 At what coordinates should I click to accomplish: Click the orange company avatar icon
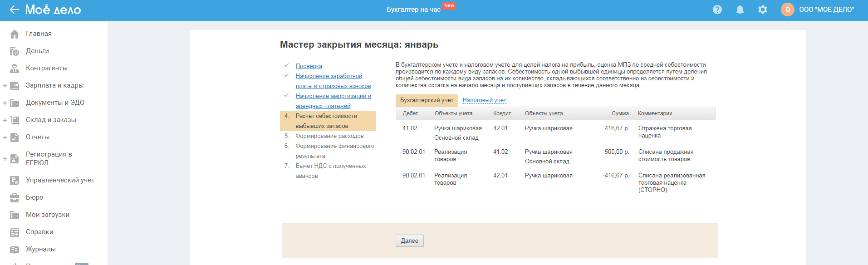click(788, 10)
